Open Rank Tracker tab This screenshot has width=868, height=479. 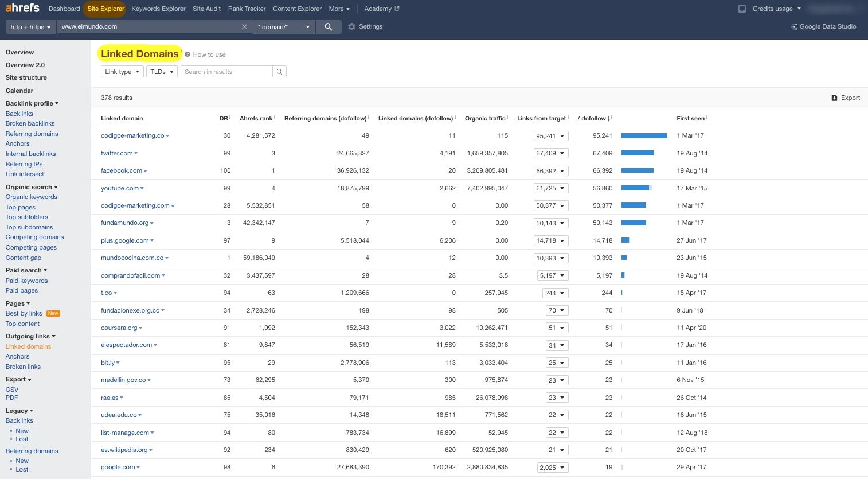point(247,9)
